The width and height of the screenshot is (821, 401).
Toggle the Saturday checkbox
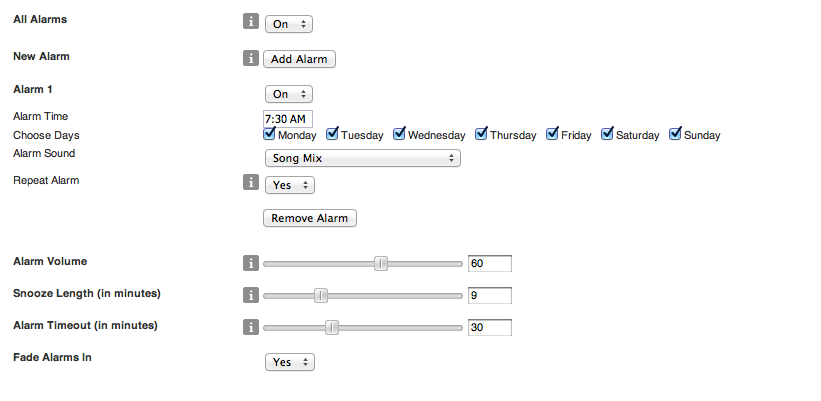pos(607,134)
